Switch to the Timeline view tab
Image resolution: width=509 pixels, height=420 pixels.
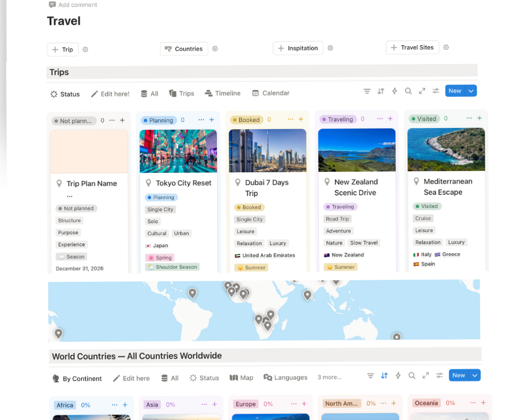[222, 93]
